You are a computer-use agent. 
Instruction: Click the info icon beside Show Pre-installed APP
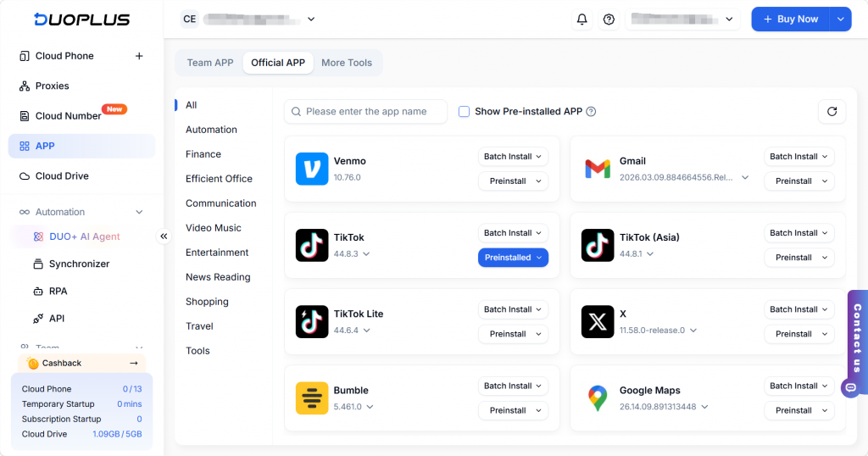[591, 112]
